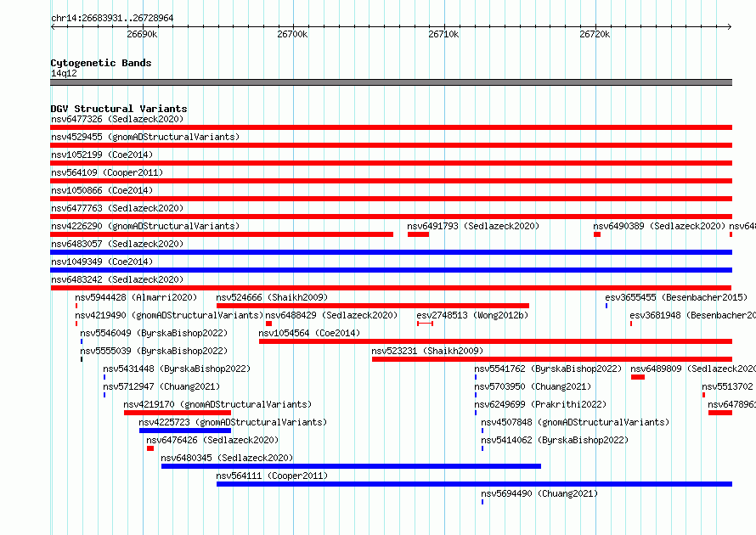The height and width of the screenshot is (535, 756).
Task: Select nsv6490389 (Sedlazeck2020) label
Action: [x=659, y=226]
